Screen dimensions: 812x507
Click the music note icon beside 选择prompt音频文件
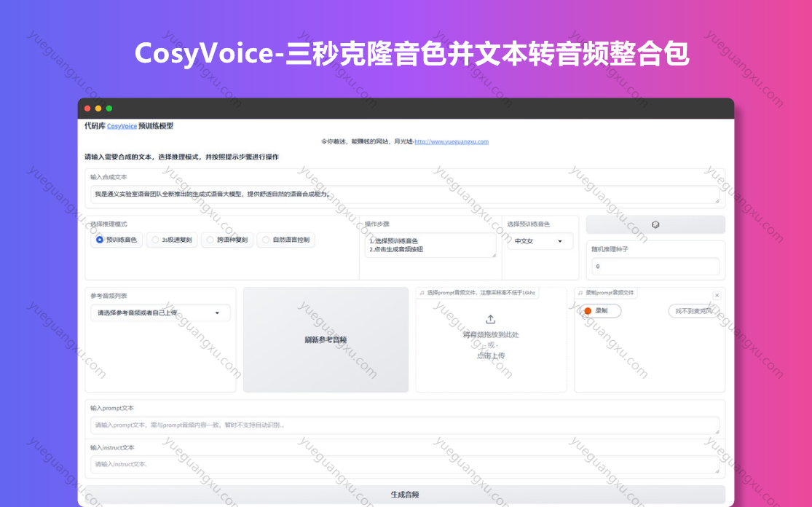pos(422,293)
